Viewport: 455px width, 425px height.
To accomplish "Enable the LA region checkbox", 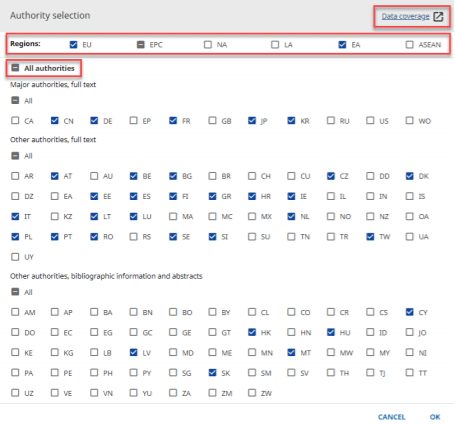I will click(x=275, y=44).
